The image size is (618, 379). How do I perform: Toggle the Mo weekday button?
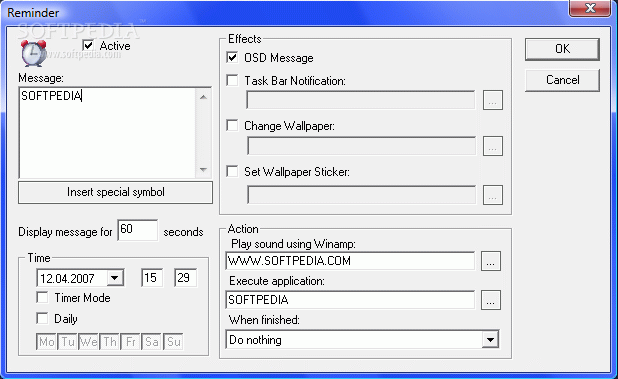[x=47, y=342]
